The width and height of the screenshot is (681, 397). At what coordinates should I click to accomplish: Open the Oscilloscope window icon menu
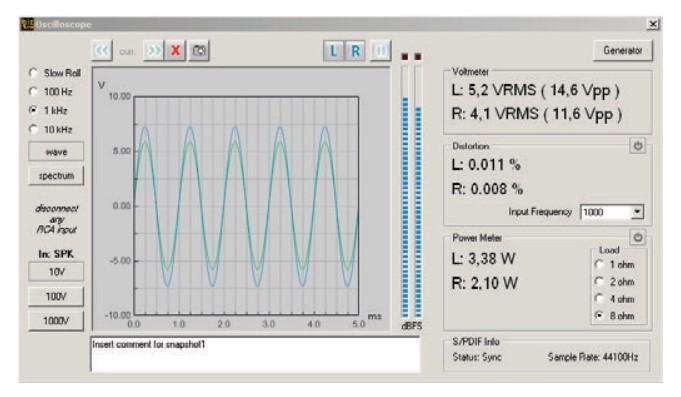(27, 24)
